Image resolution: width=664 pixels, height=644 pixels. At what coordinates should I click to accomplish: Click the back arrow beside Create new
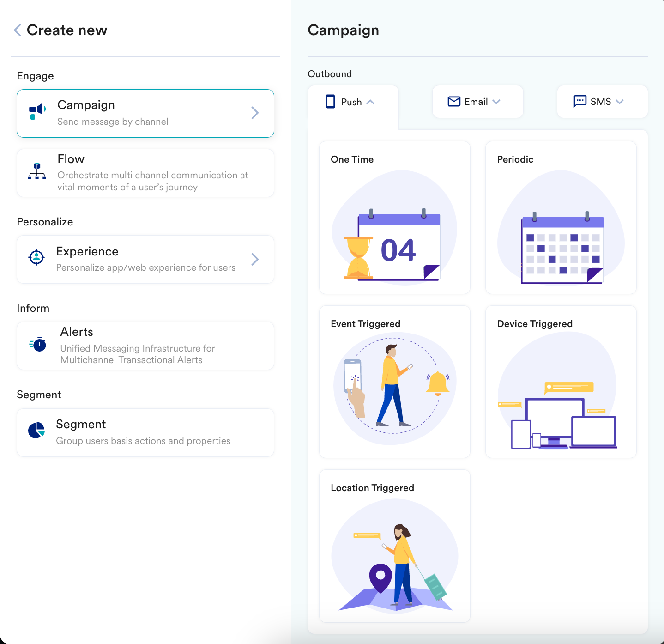click(x=18, y=30)
